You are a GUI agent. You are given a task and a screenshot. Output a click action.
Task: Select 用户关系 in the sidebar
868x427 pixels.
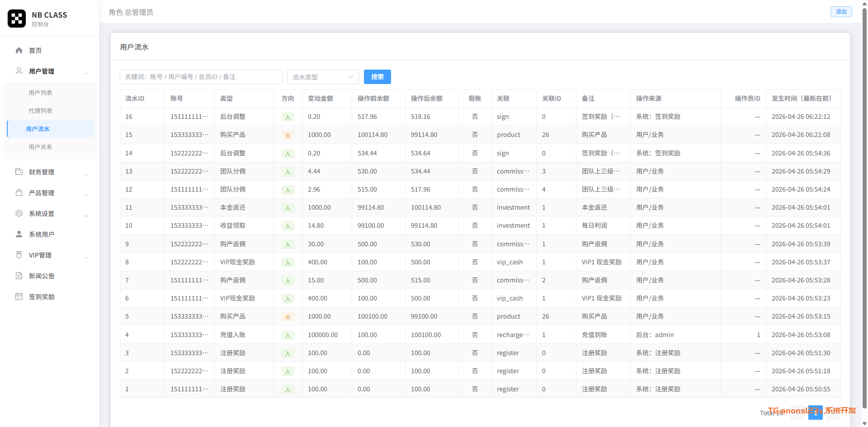coord(41,147)
